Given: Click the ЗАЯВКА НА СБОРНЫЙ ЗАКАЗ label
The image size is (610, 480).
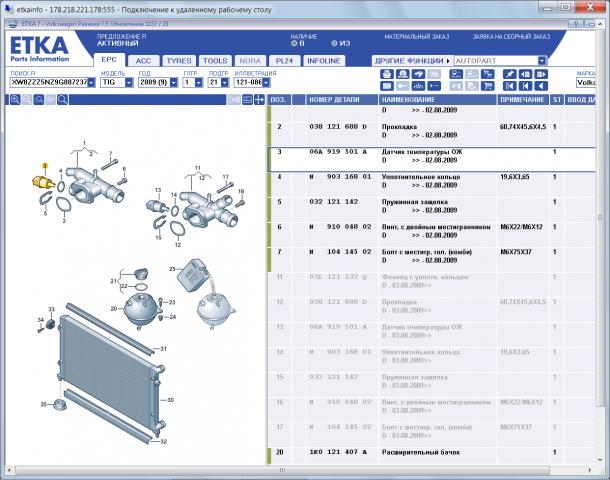Looking at the screenshot, I should tap(511, 37).
